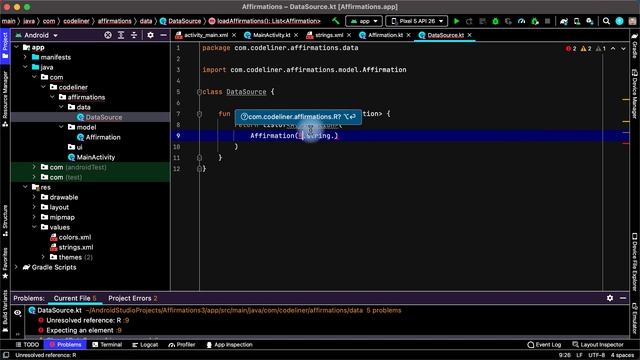640x360 pixels.
Task: Open Problems panel settings gear
Action: [x=610, y=298]
